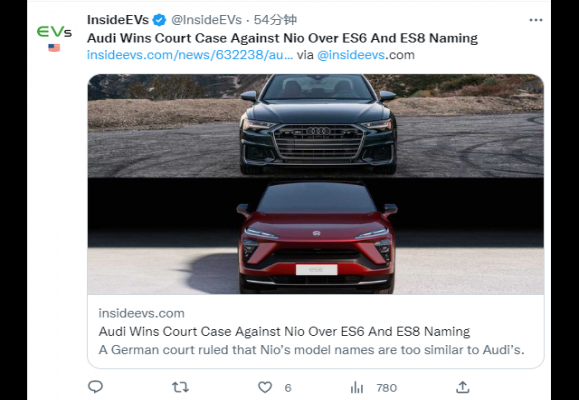The image size is (579, 400).
Task: Click the like count number 6
Action: tap(288, 388)
